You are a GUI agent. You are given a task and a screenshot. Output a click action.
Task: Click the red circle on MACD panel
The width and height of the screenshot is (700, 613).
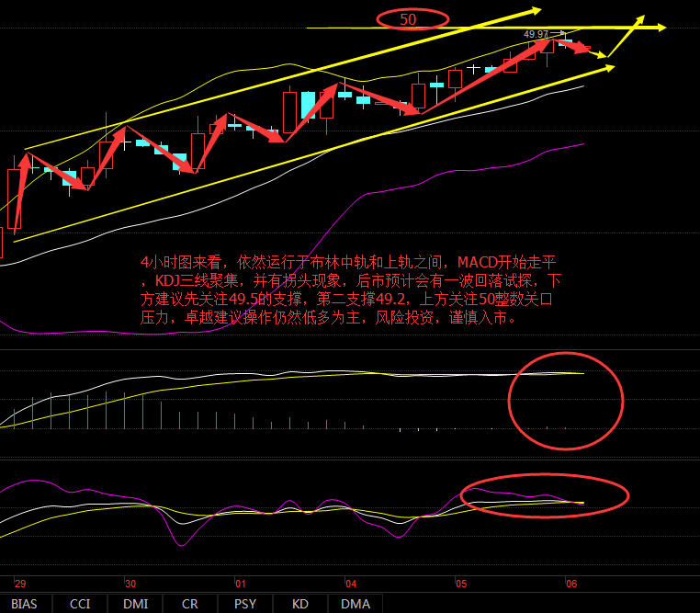(x=567, y=400)
